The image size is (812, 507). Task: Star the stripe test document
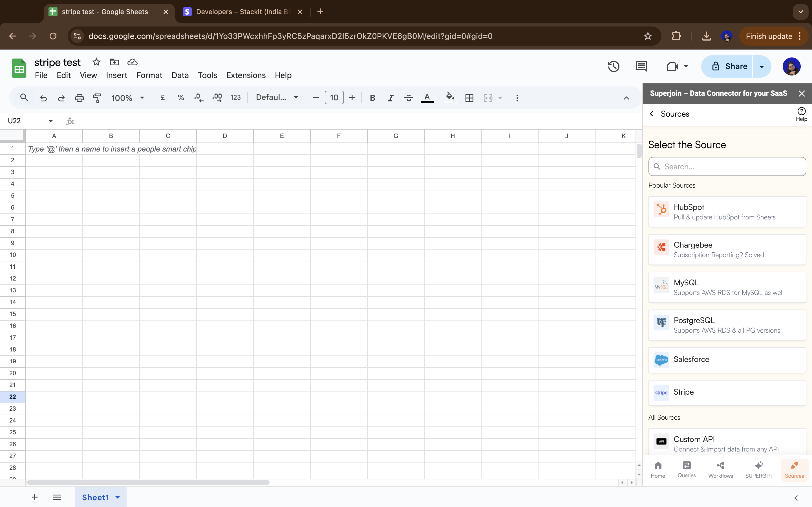[x=96, y=62]
